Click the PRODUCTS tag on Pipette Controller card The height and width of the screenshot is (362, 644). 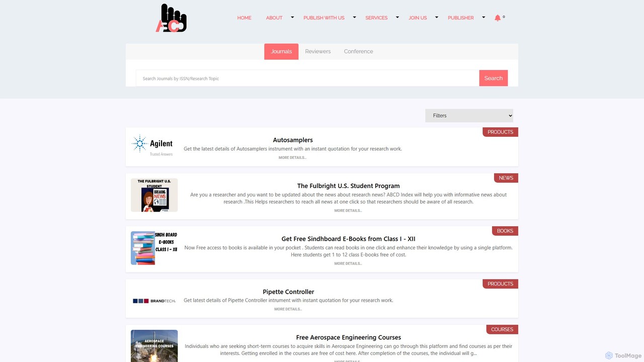[x=500, y=284]
